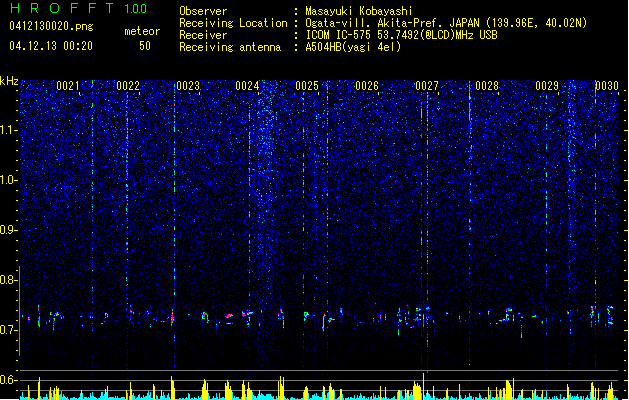Click the 0026 time marker

tap(367, 86)
